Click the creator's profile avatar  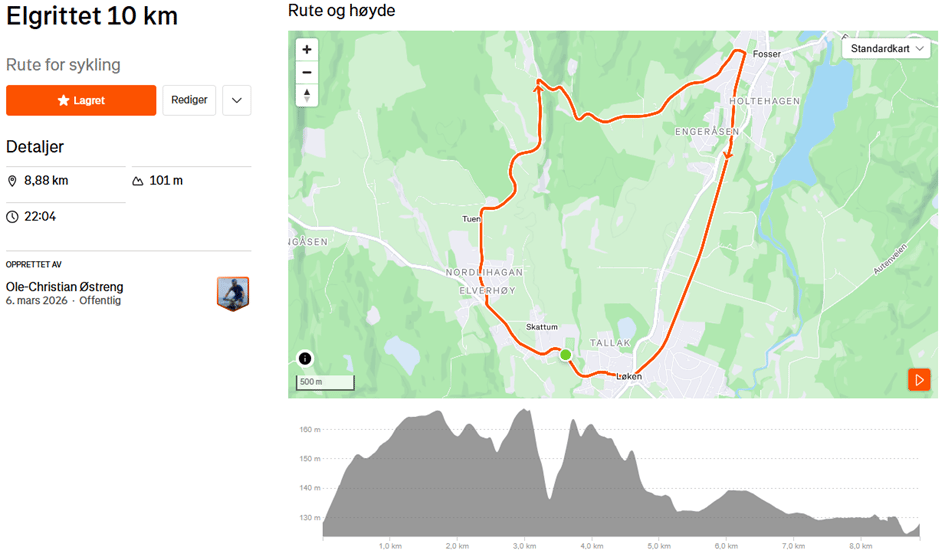(x=233, y=294)
